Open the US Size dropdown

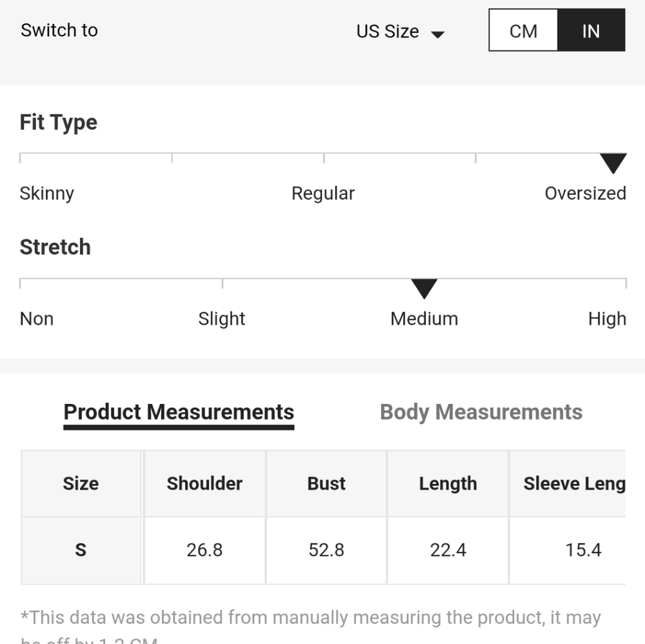tap(388, 31)
